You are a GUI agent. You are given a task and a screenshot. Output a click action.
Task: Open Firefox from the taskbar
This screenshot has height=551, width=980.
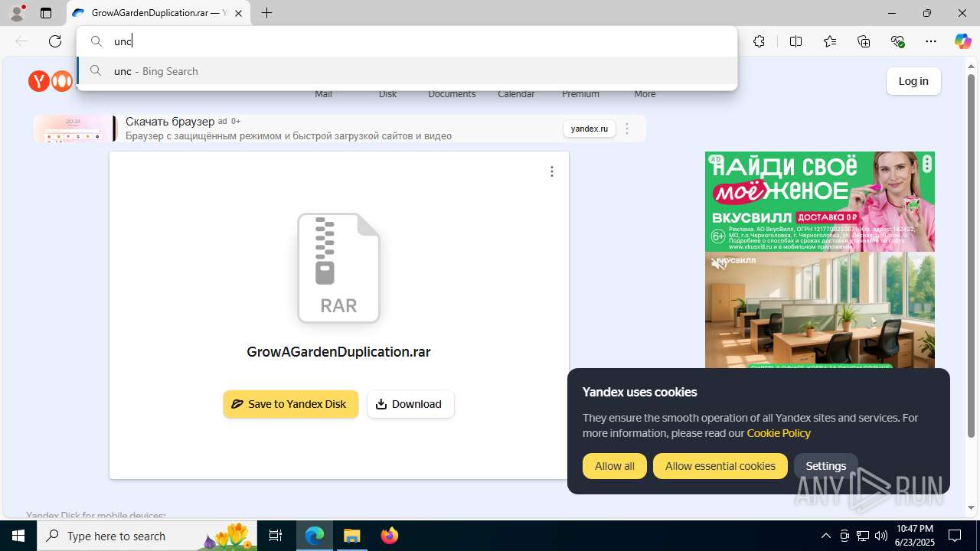pos(390,536)
